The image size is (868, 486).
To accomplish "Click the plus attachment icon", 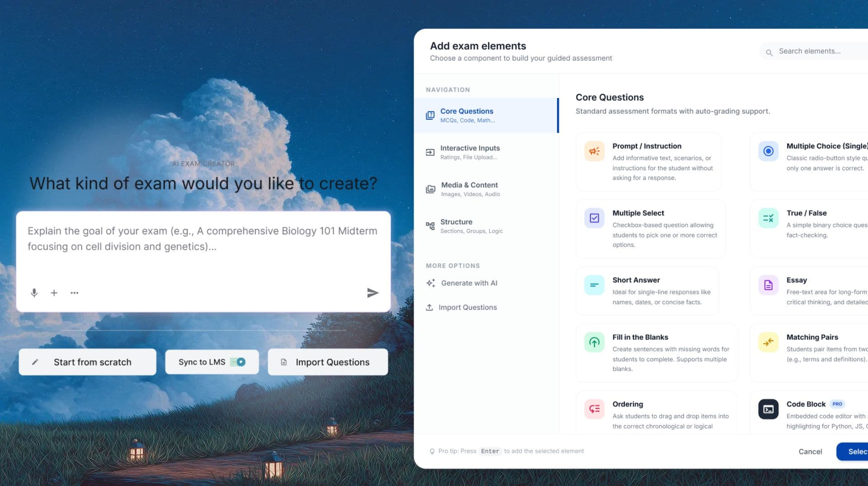I will point(54,293).
